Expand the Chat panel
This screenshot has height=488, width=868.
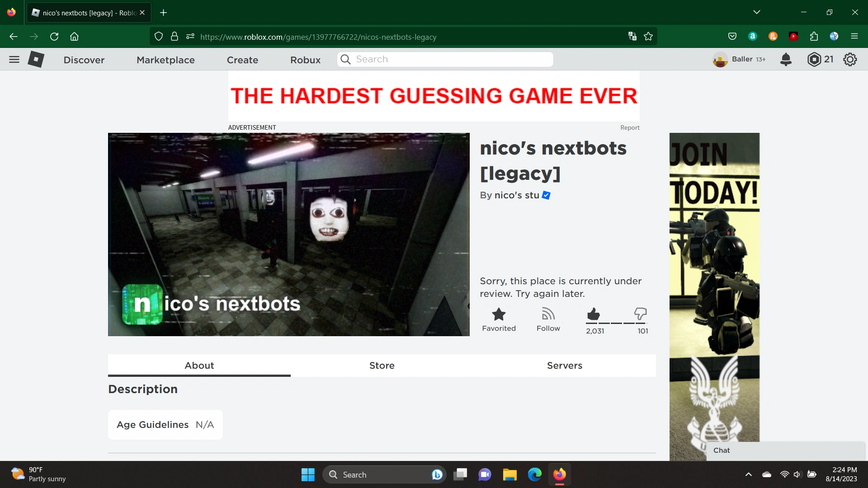tap(786, 450)
